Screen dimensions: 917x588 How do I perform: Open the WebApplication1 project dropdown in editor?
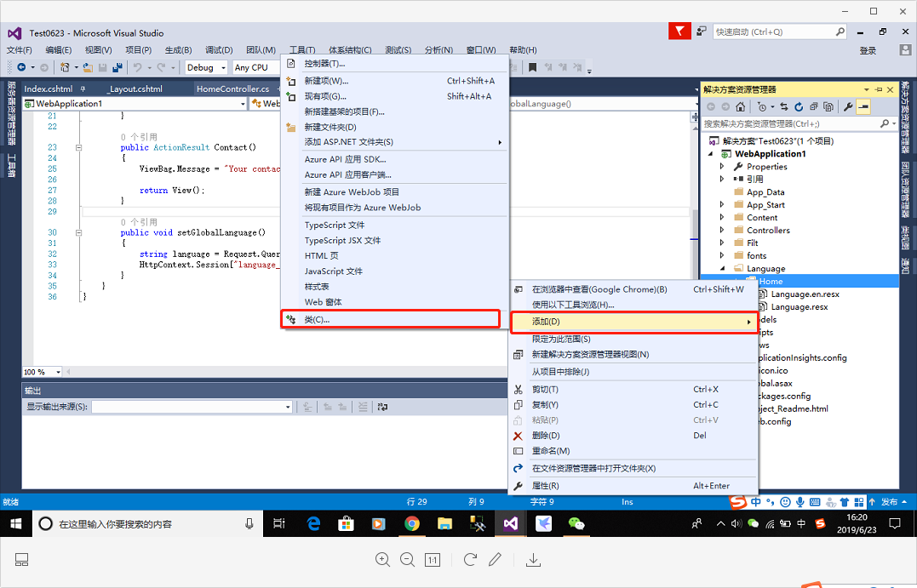point(135,104)
